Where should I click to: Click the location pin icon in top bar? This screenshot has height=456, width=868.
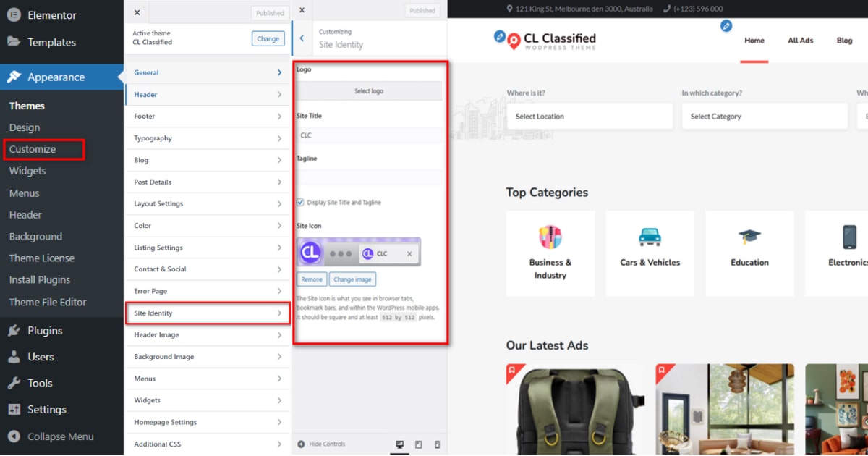click(x=509, y=9)
